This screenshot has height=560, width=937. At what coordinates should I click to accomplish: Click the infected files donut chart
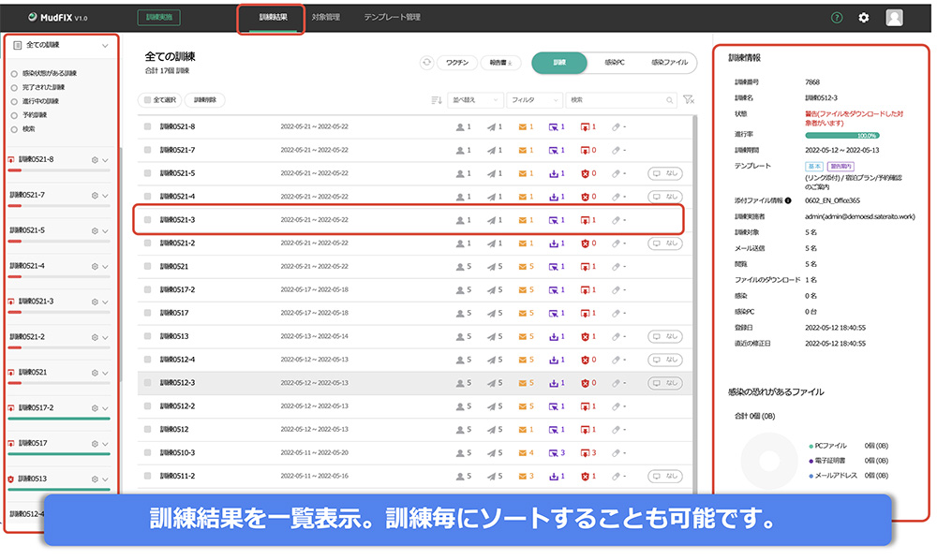click(769, 461)
